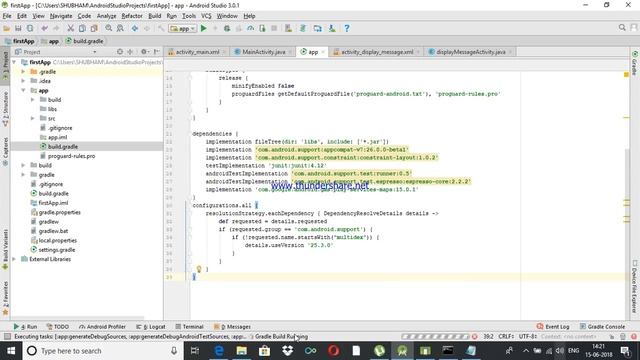
Task: Make project with the hammer icon
Action: (x=161, y=28)
